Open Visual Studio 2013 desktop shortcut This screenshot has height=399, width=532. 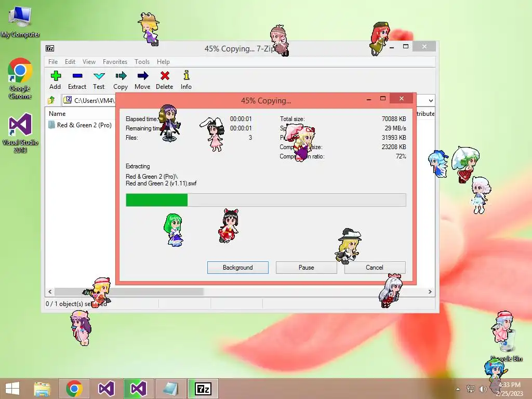pyautogui.click(x=20, y=133)
